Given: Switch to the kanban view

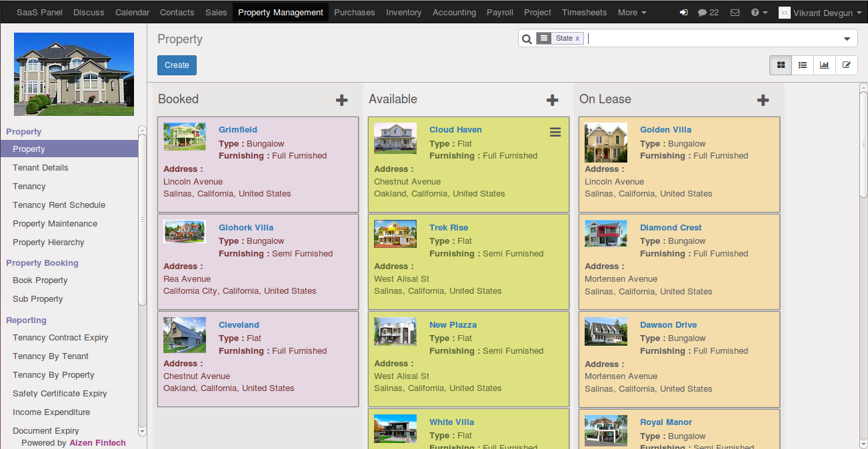Looking at the screenshot, I should pyautogui.click(x=781, y=65).
